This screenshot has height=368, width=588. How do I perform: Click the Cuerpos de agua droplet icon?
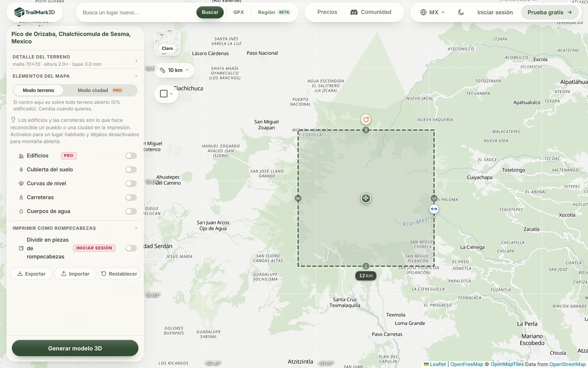pos(21,211)
